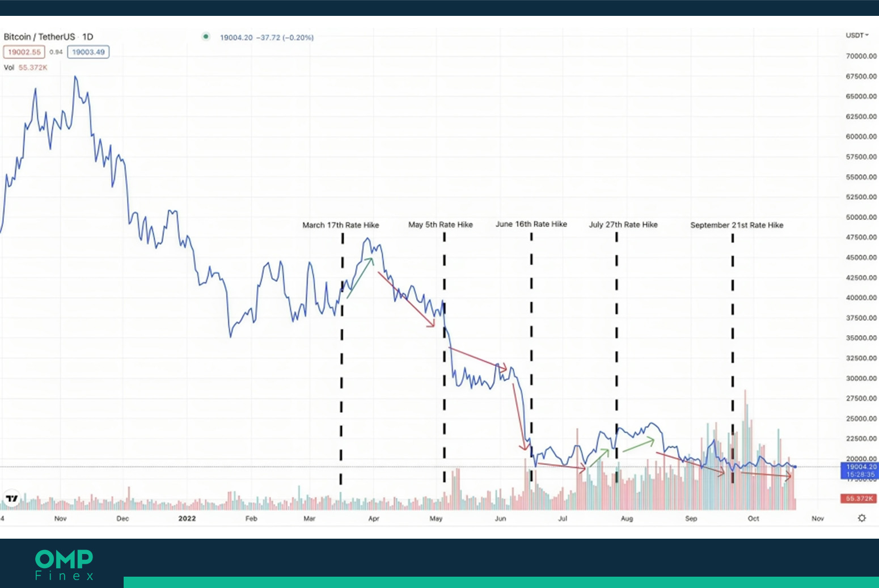
Task: Click the 2022 label on time axis
Action: 187,518
